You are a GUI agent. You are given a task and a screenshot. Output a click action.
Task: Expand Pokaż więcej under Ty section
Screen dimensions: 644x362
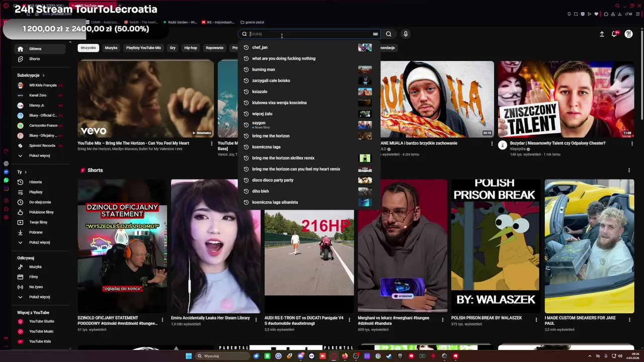[40, 242]
